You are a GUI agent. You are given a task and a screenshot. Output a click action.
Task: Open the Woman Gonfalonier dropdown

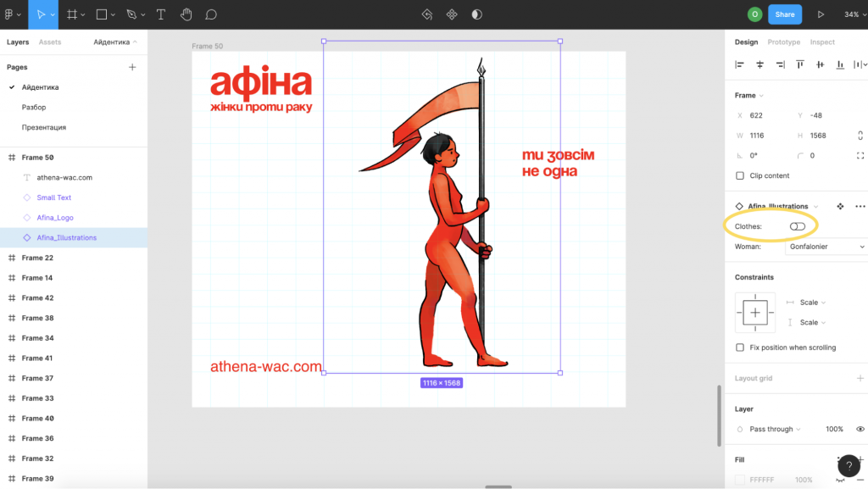(826, 247)
